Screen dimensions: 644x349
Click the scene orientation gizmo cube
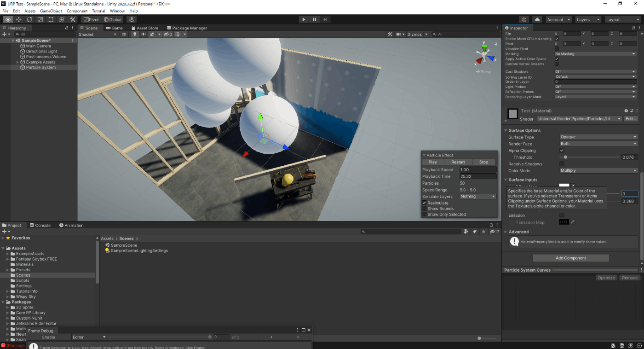484,56
